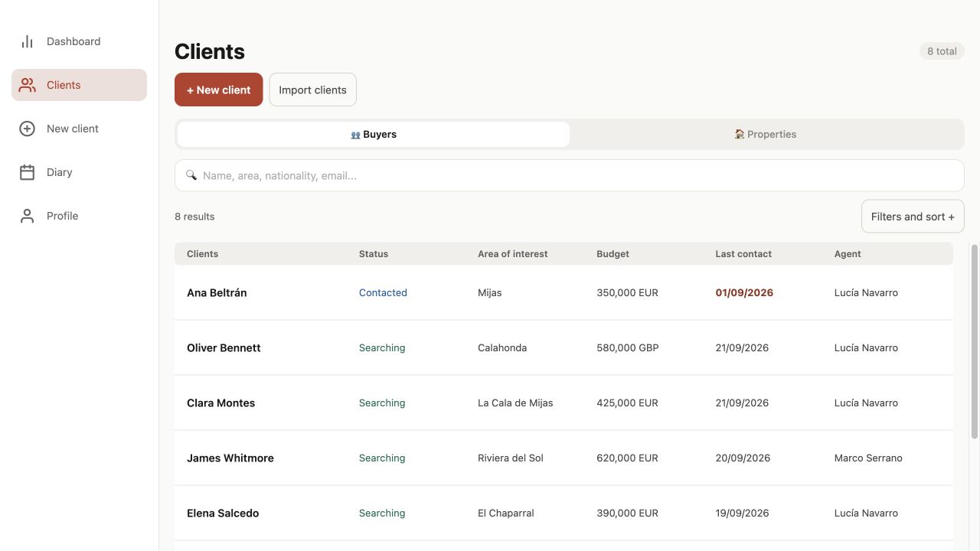The image size is (980, 551).
Task: Switch to the Buyers tab
Action: (x=374, y=134)
